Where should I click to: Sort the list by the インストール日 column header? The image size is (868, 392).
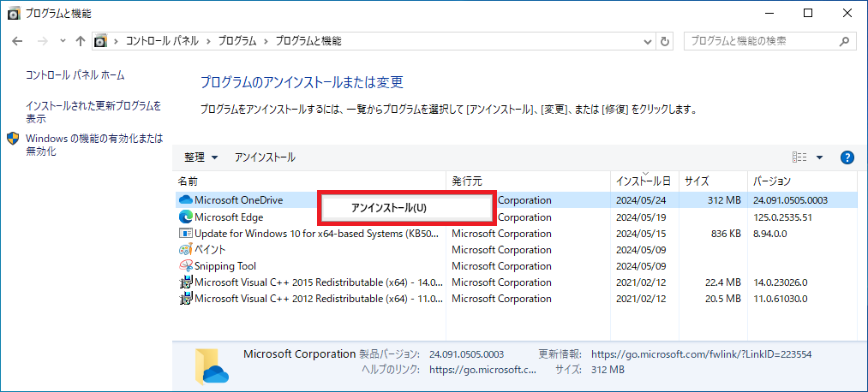pyautogui.click(x=644, y=181)
